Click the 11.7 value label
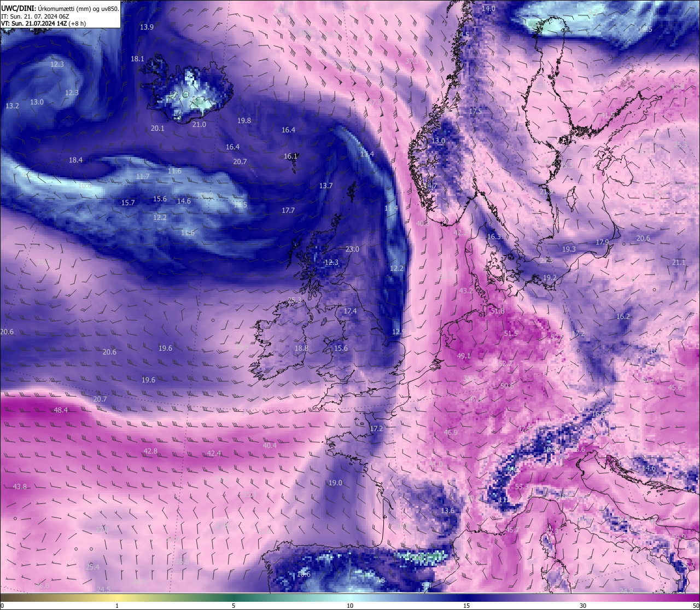Viewport: 700px width, 610px height. (x=143, y=177)
